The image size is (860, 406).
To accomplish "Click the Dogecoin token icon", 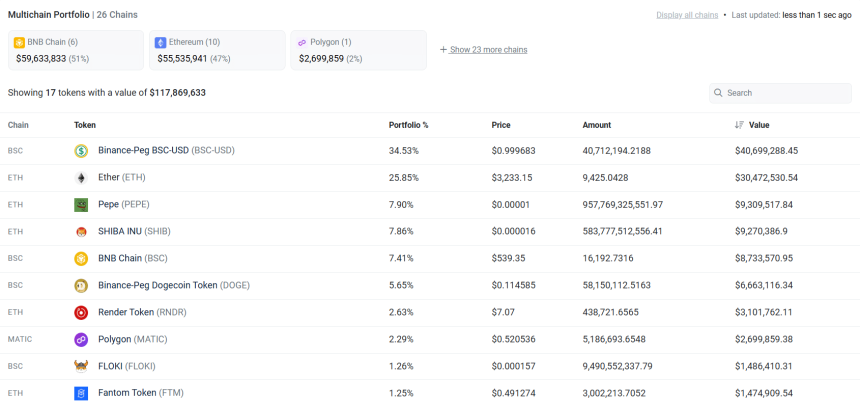I will [81, 286].
